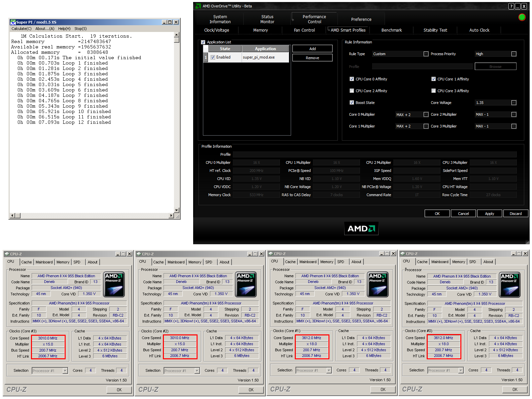Open the Status Monitor section
Image resolution: width=532 pixels, height=399 pixels.
coord(267,19)
